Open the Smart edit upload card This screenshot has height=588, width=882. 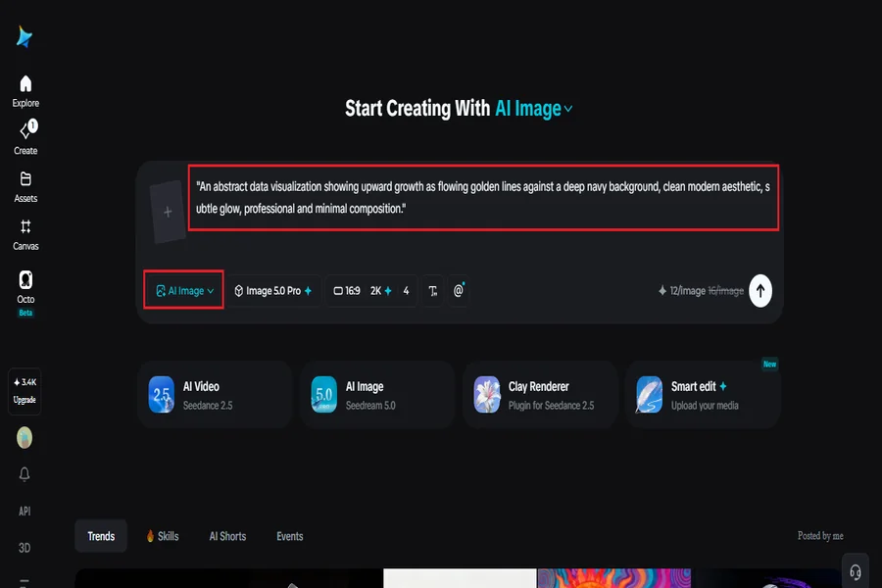[x=703, y=395]
